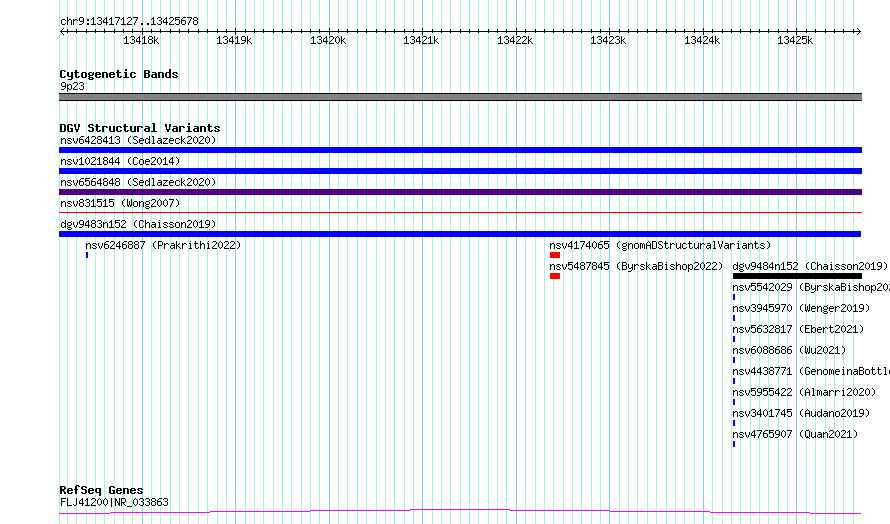
Task: Click the RefSeq Genes track title
Action: coord(101,490)
